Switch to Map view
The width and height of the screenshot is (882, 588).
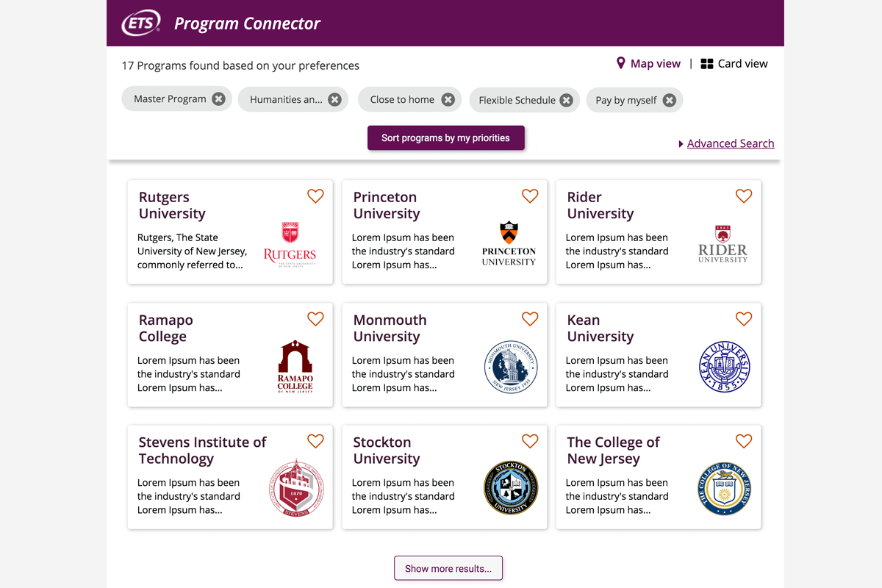point(648,64)
